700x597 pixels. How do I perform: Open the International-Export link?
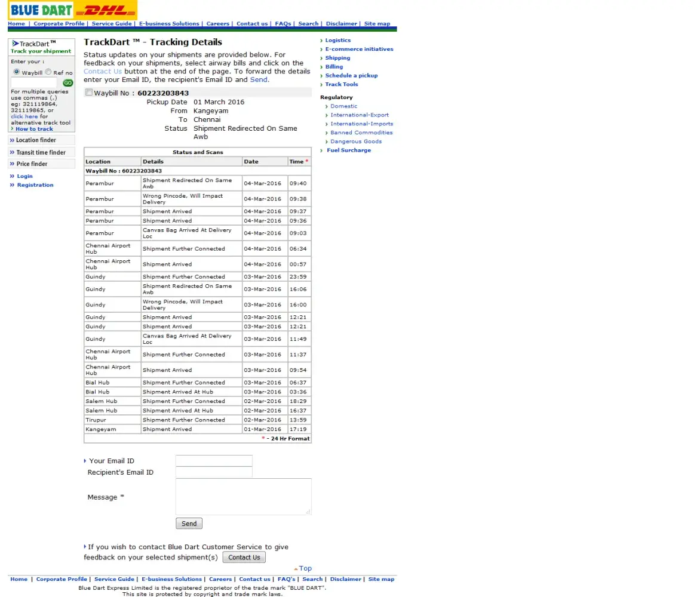tap(360, 115)
